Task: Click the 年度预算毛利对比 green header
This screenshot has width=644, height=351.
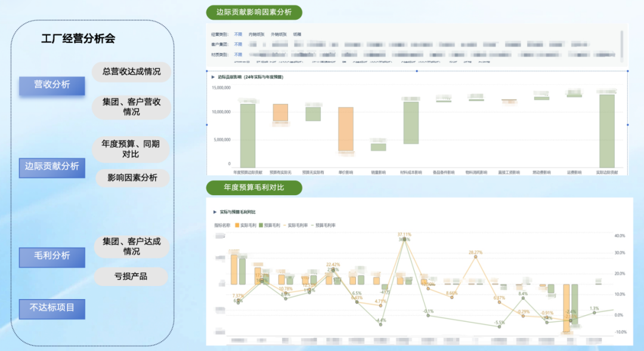Action: pos(254,187)
